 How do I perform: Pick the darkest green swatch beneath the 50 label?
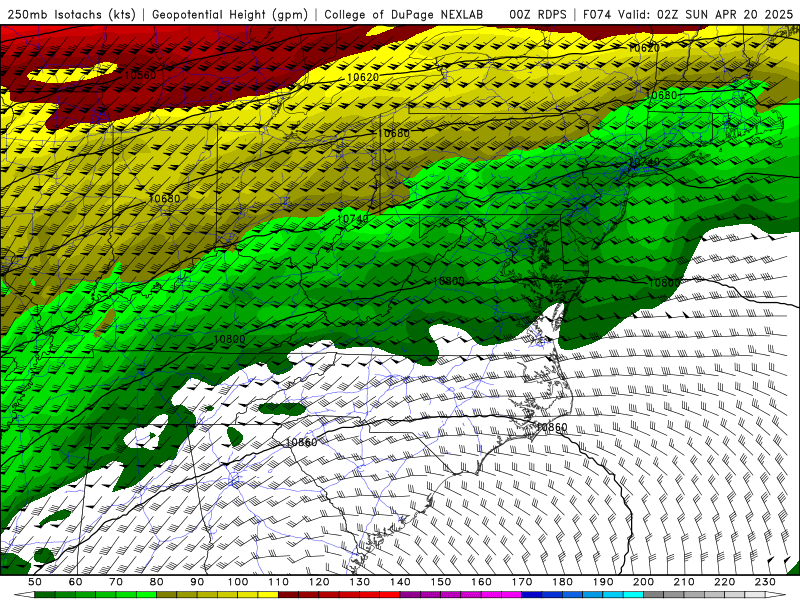[44, 595]
